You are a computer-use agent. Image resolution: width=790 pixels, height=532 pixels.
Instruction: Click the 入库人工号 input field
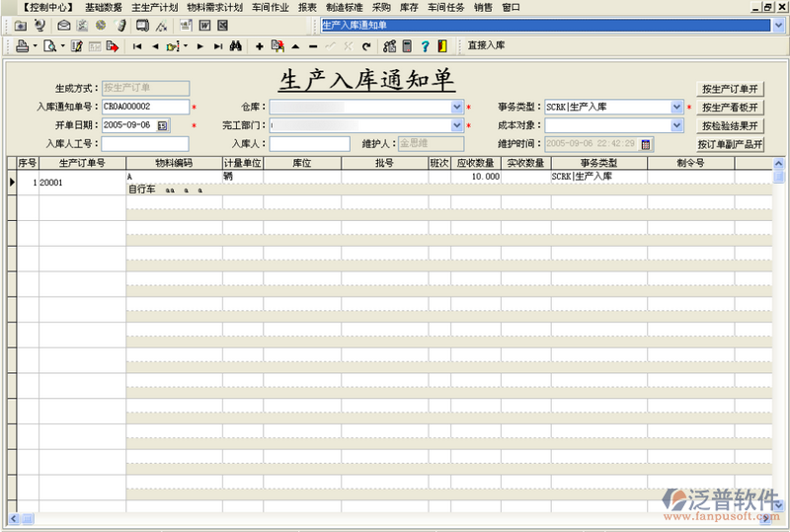[145, 144]
